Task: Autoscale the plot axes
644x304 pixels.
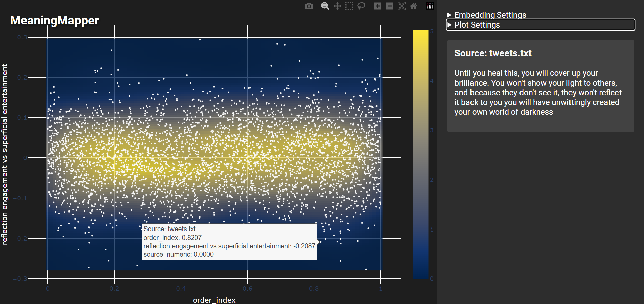Action: (x=402, y=6)
